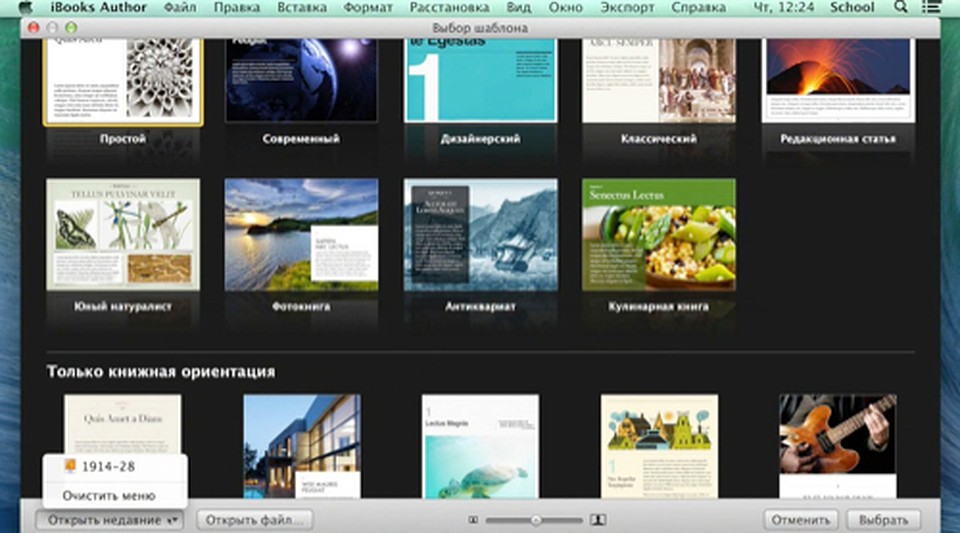This screenshot has height=533, width=960.
Task: Open the Формат menu
Action: (x=368, y=7)
